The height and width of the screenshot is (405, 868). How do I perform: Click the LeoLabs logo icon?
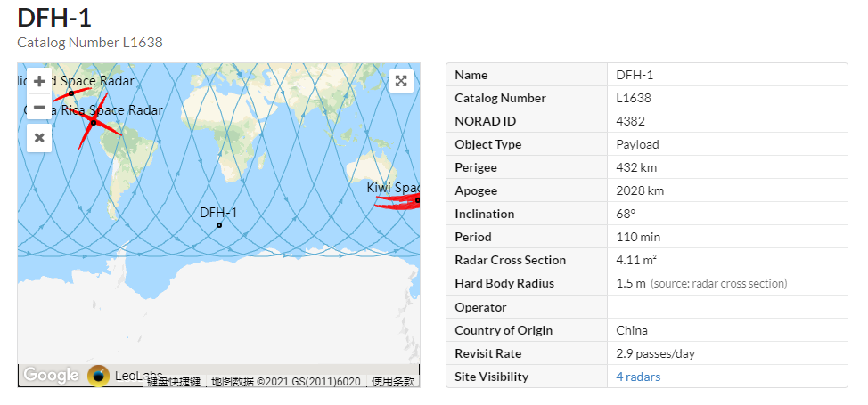point(99,376)
